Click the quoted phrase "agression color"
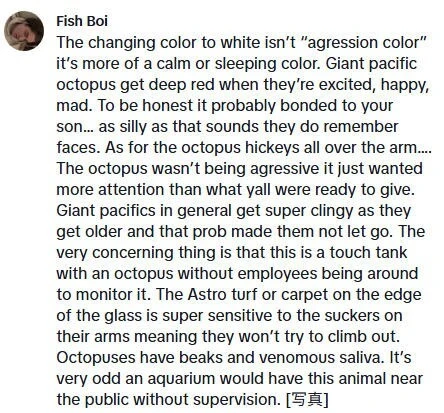 pos(364,43)
